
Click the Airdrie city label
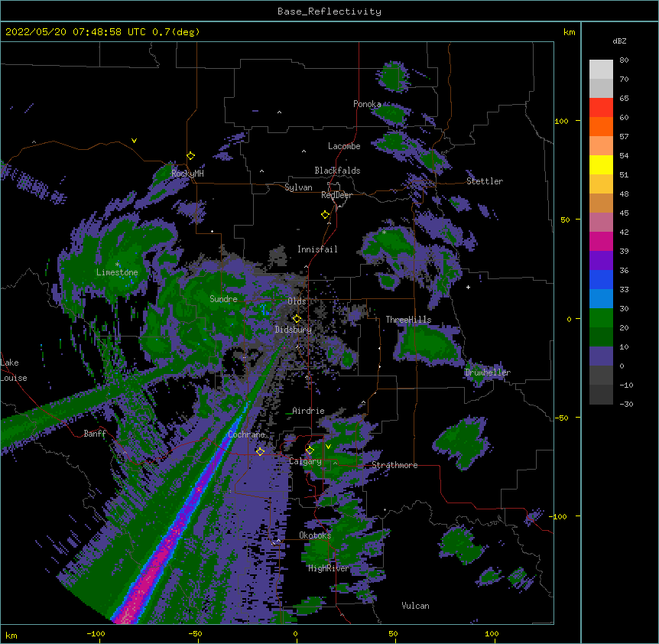point(308,411)
